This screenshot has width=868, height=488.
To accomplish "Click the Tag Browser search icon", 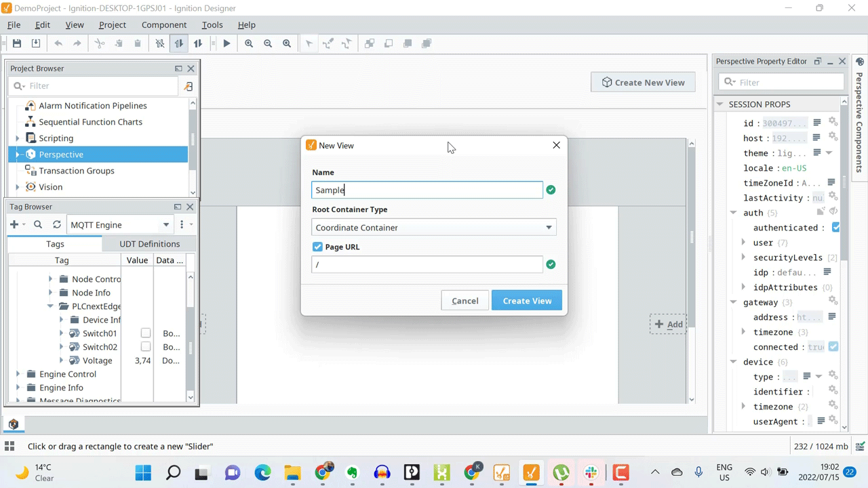I will click(38, 224).
